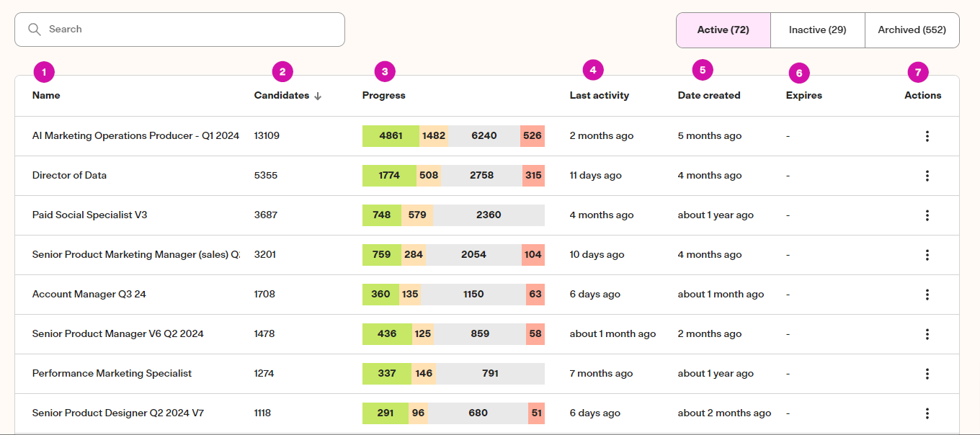Screen dimensions: 980x435
Task: Open the Director of Data assessment
Action: [x=69, y=176]
